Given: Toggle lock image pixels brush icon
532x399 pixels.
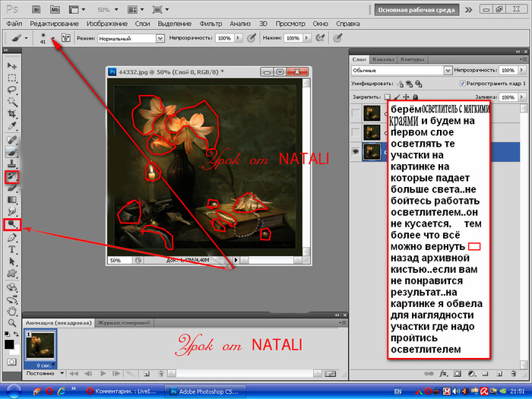Looking at the screenshot, I should click(x=397, y=97).
